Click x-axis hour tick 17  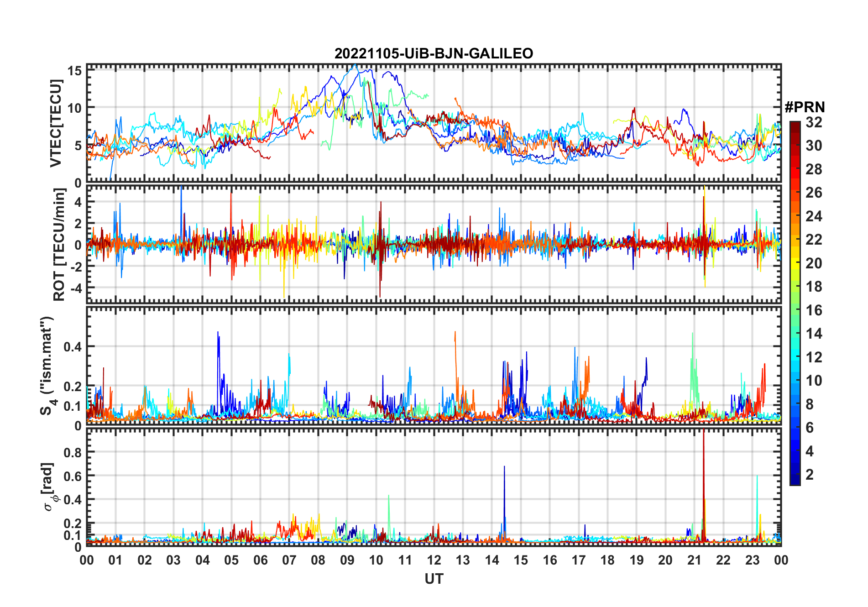(579, 560)
